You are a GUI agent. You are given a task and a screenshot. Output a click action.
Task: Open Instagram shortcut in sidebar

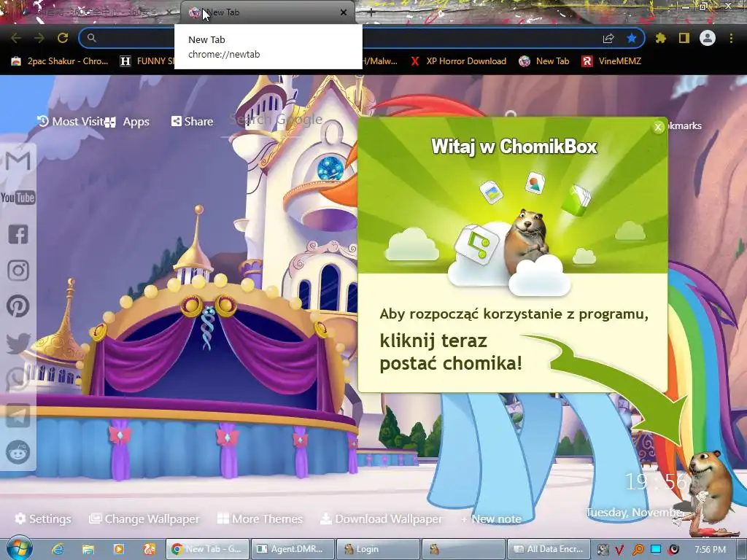(18, 271)
